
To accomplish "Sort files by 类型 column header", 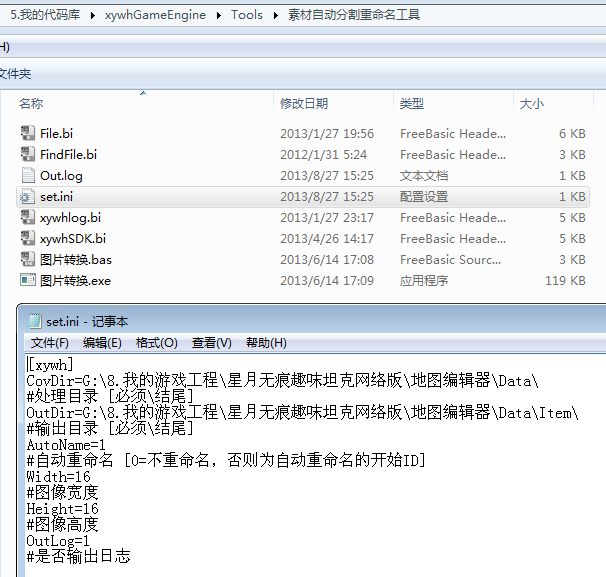I will pyautogui.click(x=412, y=104).
